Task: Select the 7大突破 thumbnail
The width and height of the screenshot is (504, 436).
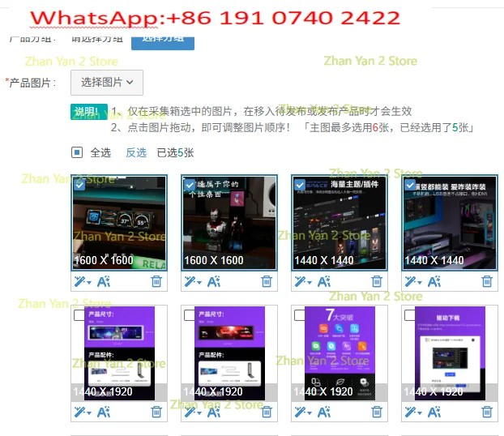Action: pyautogui.click(x=340, y=353)
